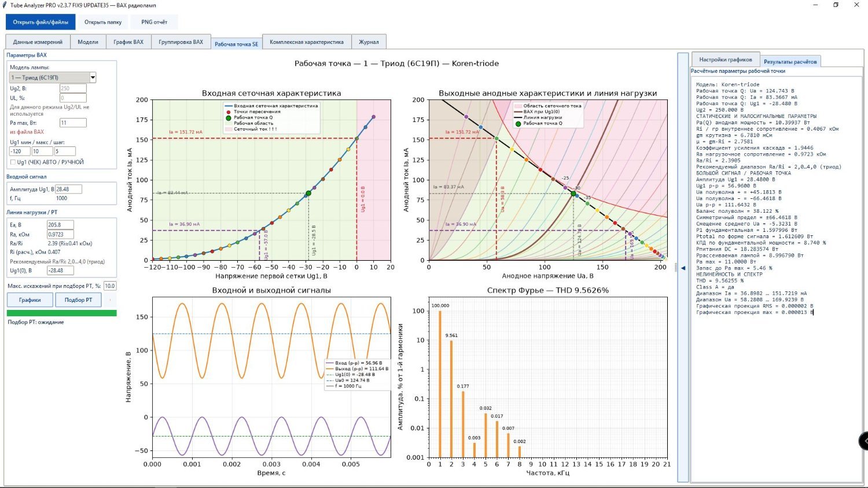
Task: Open the Модель лампы dropdown
Action: click(x=53, y=77)
